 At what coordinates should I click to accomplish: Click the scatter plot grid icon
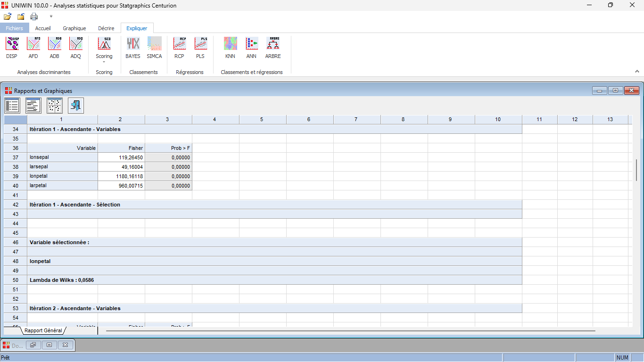point(55,106)
